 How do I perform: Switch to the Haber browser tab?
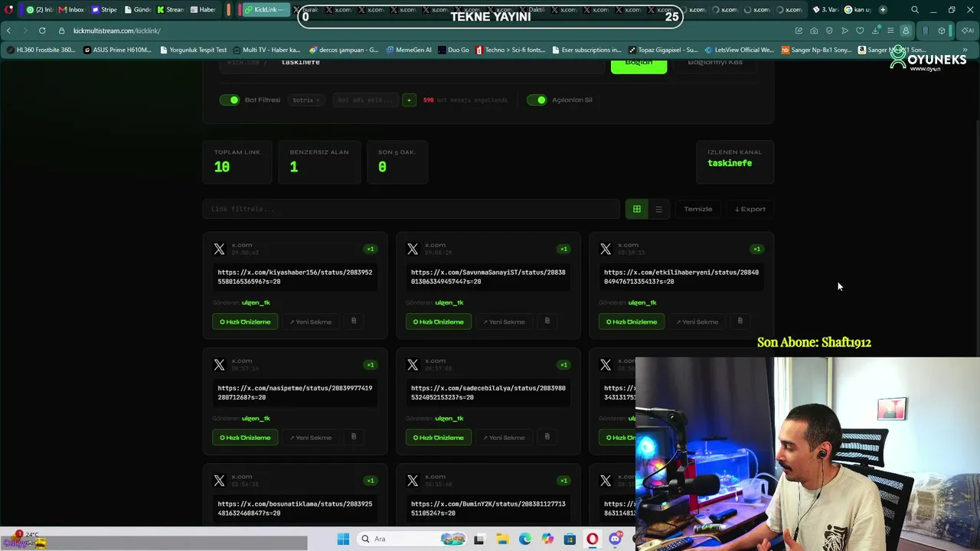pos(203,10)
